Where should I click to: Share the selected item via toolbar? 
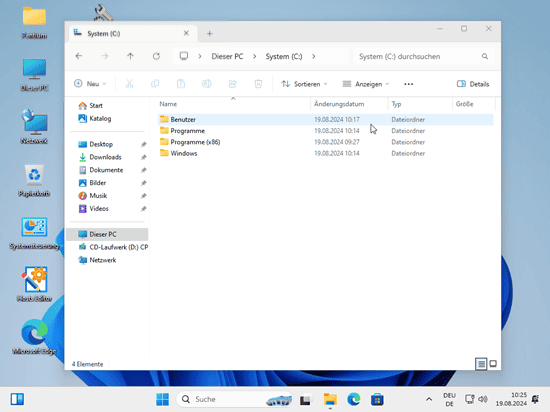click(x=232, y=84)
